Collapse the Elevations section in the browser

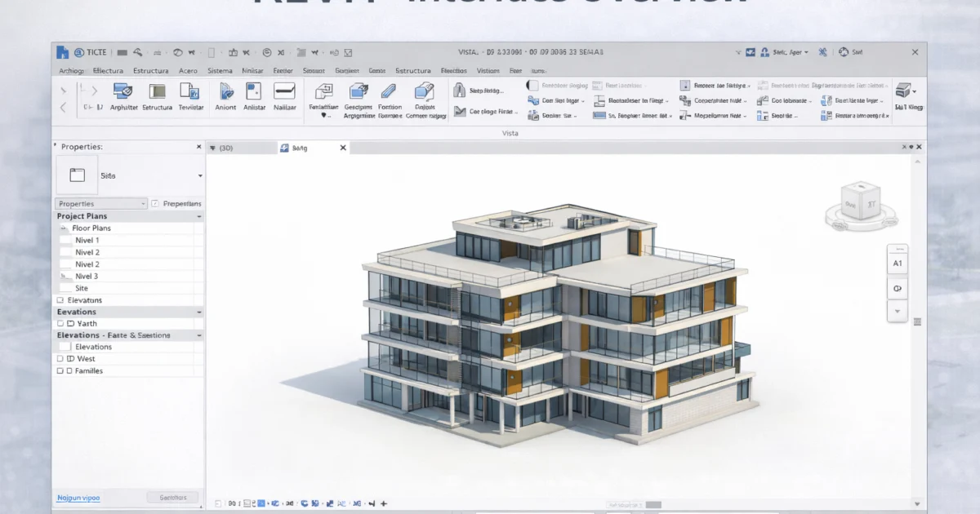click(x=198, y=311)
